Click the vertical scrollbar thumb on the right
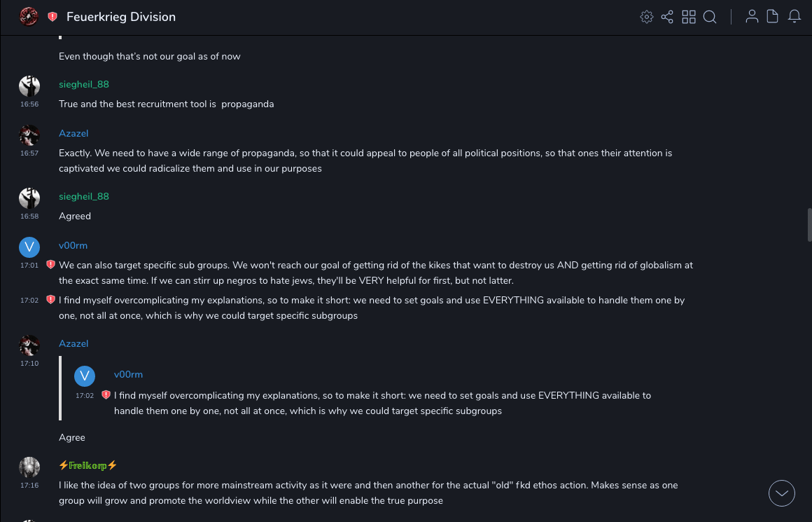 point(809,224)
